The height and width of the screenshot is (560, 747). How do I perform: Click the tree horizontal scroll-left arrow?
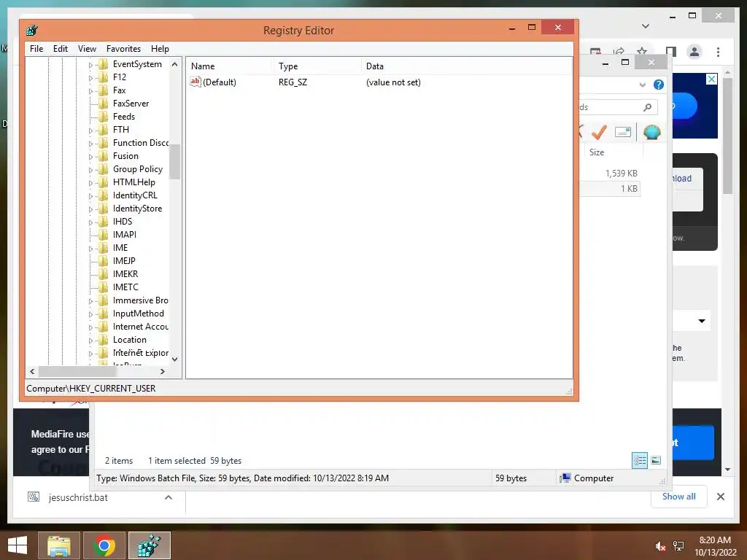click(32, 371)
